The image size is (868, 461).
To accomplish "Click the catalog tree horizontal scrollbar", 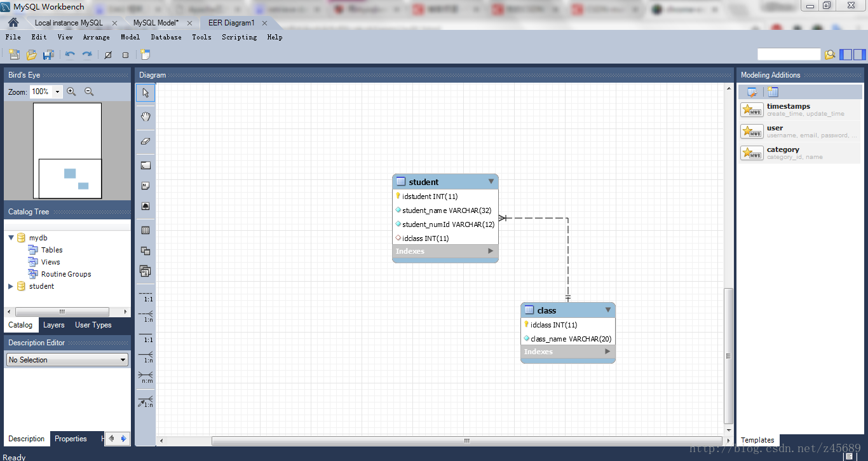I will 62,312.
